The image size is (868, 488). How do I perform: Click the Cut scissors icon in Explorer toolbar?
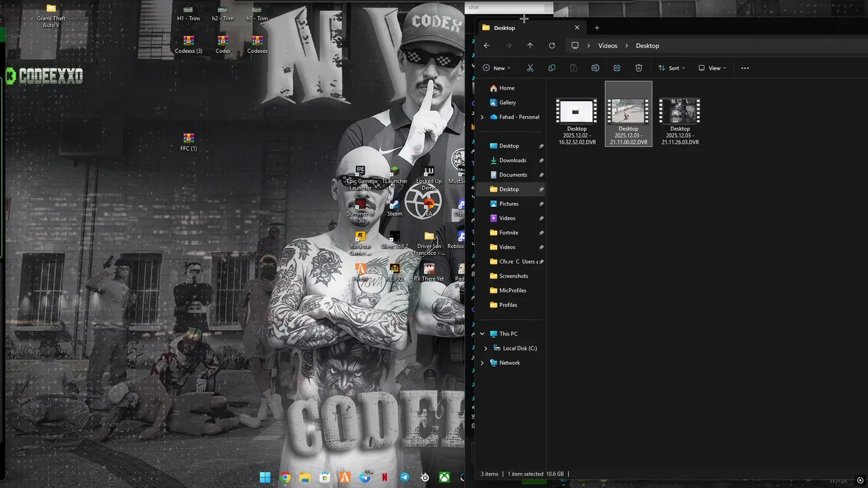[x=530, y=68]
